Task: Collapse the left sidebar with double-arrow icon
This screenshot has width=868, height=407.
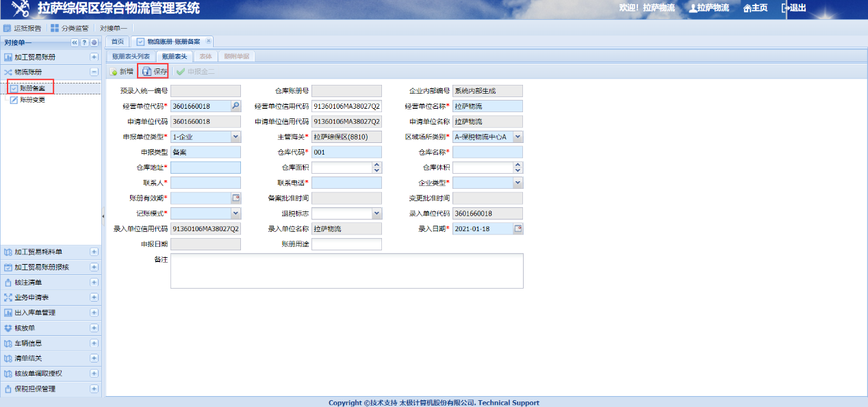Action: pyautogui.click(x=75, y=42)
